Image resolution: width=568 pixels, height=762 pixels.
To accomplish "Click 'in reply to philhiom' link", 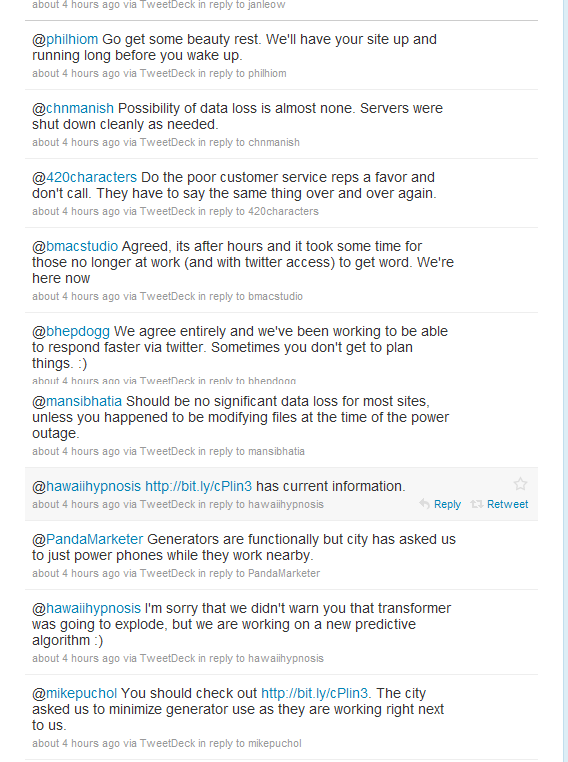I will click(x=242, y=73).
